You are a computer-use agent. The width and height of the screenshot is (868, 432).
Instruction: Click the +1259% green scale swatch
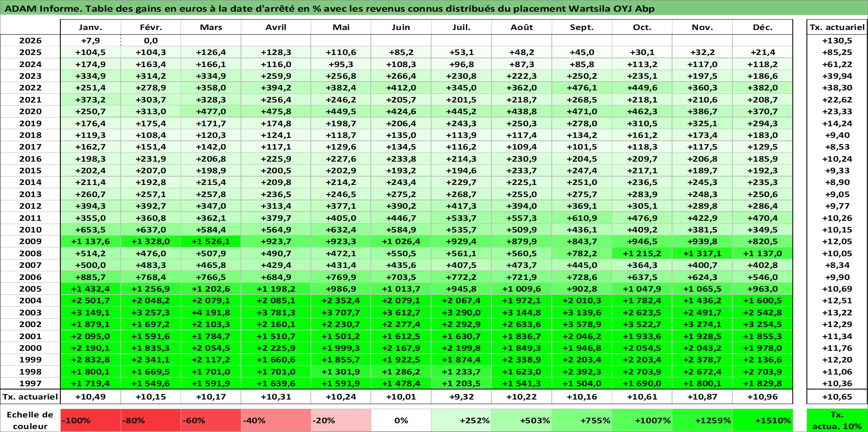tap(702, 420)
